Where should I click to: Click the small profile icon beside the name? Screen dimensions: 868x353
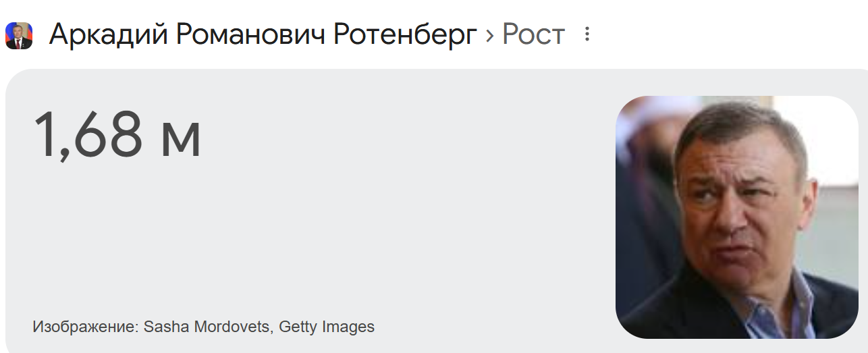click(x=19, y=35)
